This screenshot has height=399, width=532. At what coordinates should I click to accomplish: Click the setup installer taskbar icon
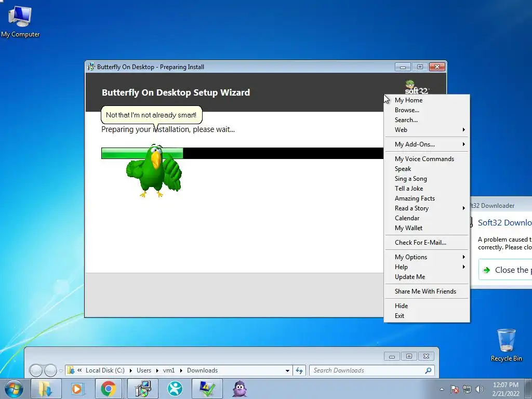pyautogui.click(x=143, y=389)
